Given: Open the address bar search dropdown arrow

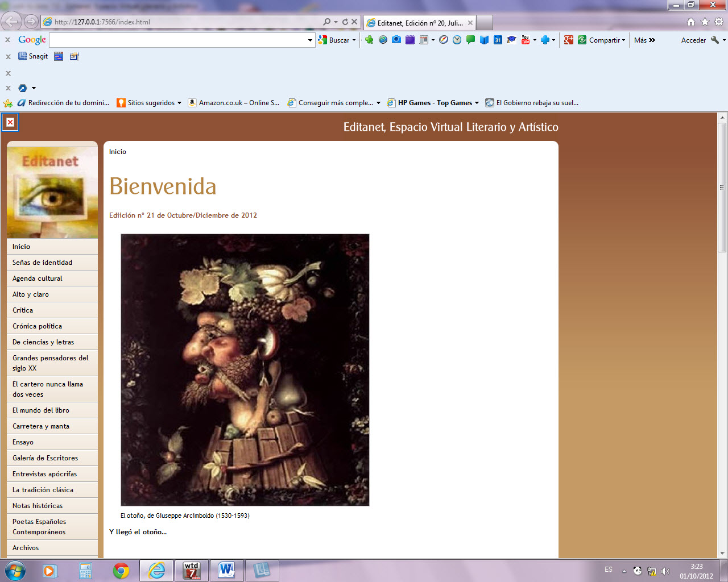Looking at the screenshot, I should 336,22.
